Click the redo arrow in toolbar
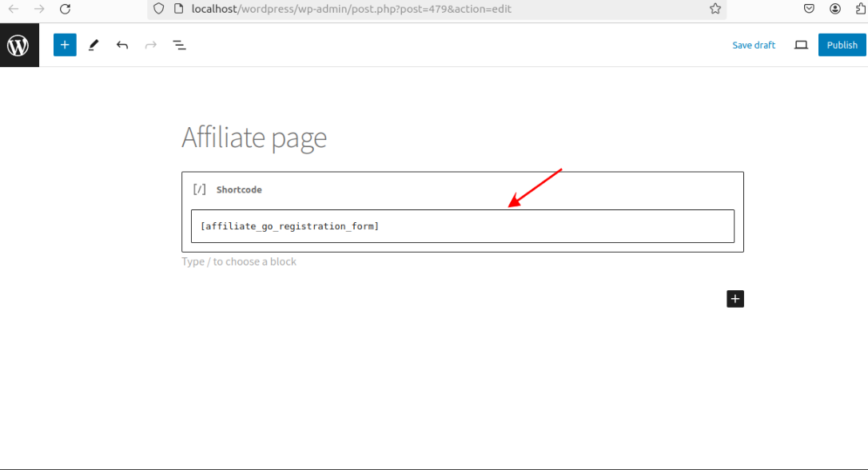The image size is (868, 470). point(150,46)
